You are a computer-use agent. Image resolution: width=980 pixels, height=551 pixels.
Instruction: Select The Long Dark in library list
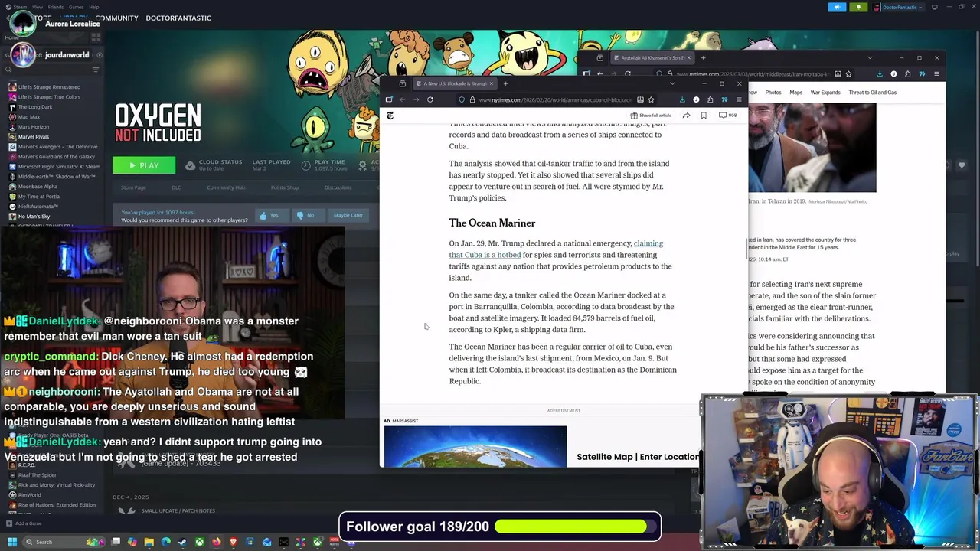(x=35, y=107)
